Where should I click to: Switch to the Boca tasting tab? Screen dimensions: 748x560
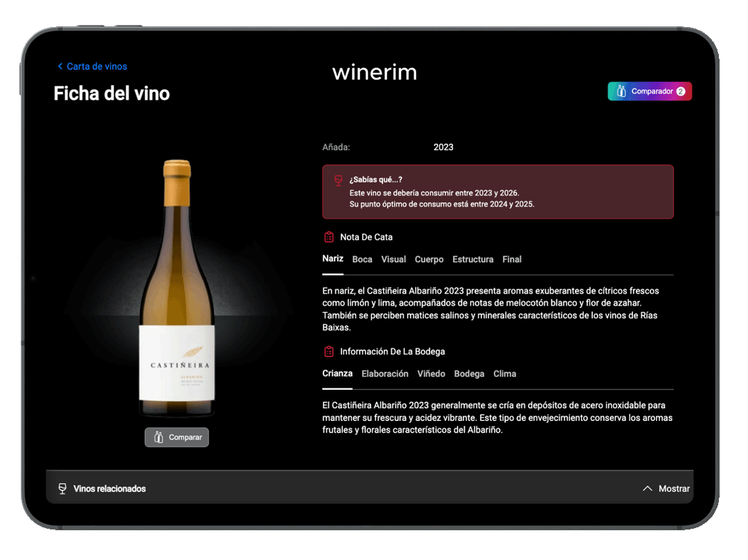[x=362, y=260]
